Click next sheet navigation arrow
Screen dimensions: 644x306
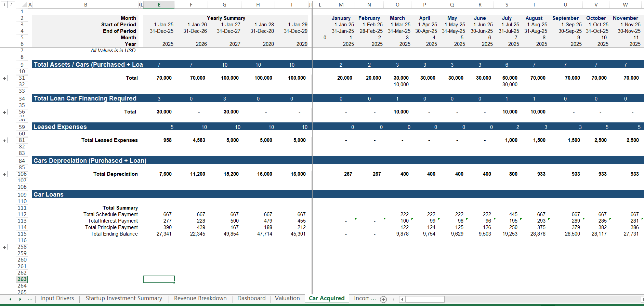coord(20,299)
